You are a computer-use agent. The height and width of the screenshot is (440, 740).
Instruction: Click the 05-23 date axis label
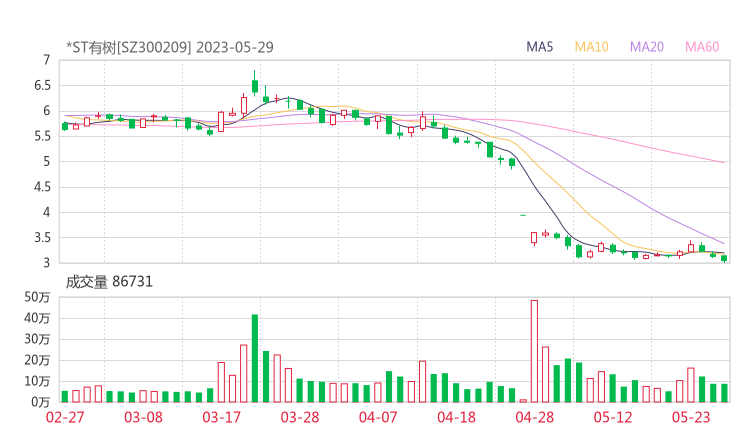pyautogui.click(x=691, y=417)
